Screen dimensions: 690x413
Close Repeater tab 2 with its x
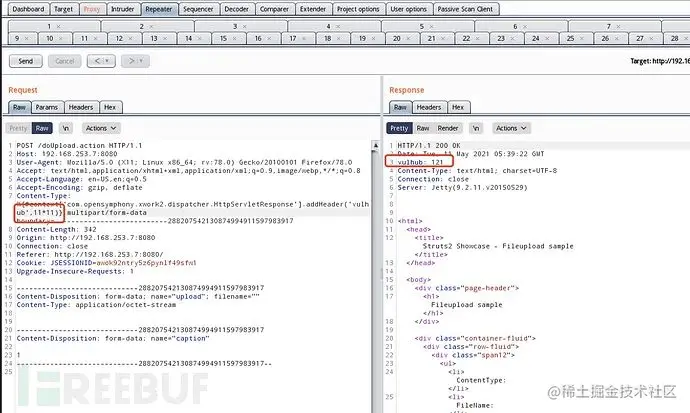click(x=151, y=27)
